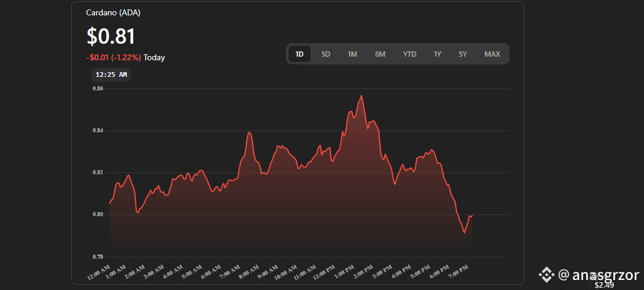Switch to the 5D range tab
Screen dimensions: 644x290
pos(326,54)
